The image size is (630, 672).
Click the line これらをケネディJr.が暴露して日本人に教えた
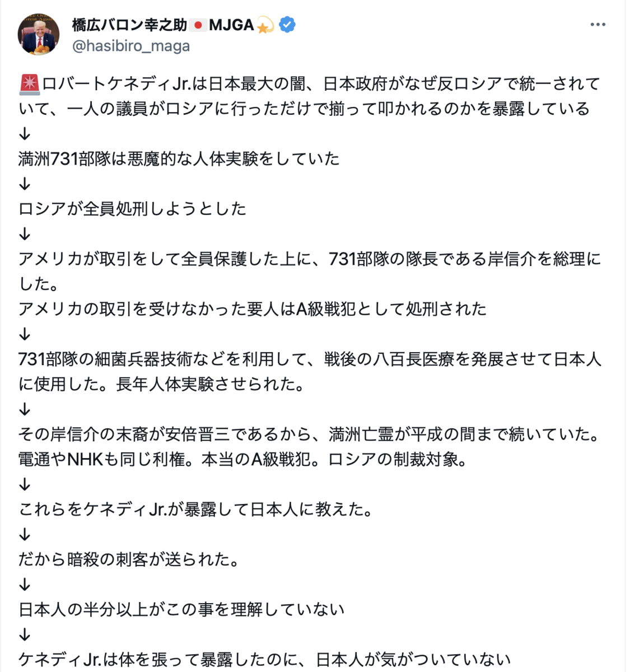point(196,509)
